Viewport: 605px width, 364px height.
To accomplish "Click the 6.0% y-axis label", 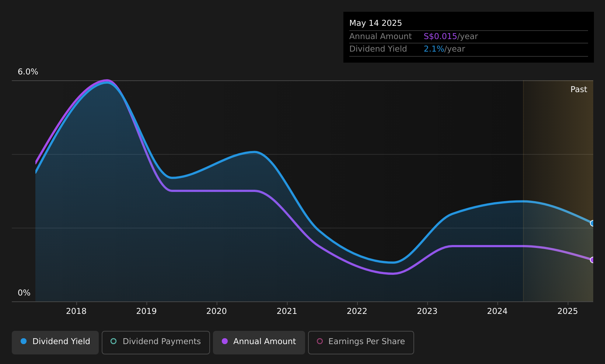I will [28, 72].
